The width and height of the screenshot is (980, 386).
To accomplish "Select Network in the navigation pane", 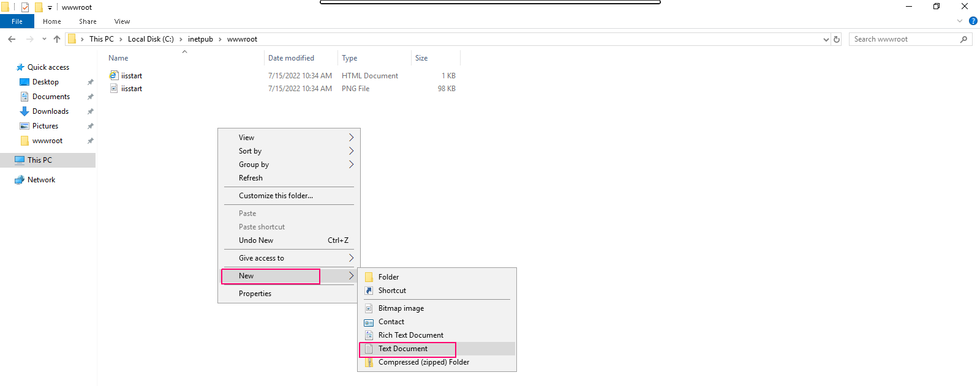I will point(41,180).
